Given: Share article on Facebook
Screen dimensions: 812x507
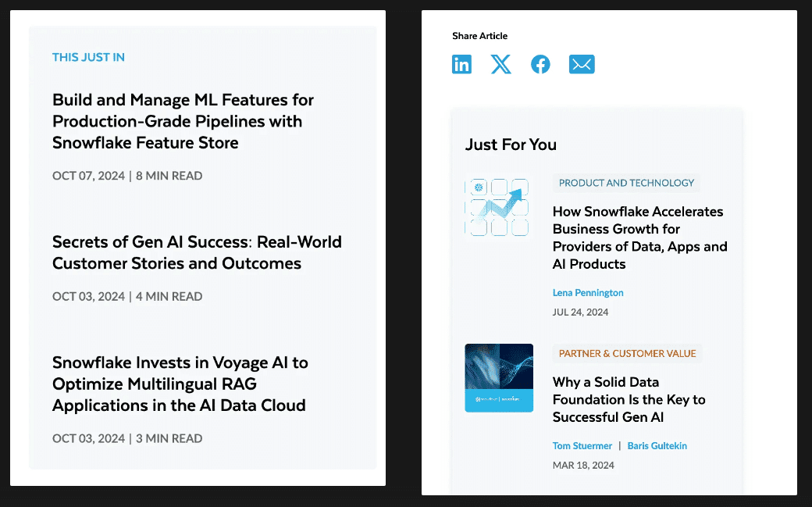Looking at the screenshot, I should tap(540, 64).
